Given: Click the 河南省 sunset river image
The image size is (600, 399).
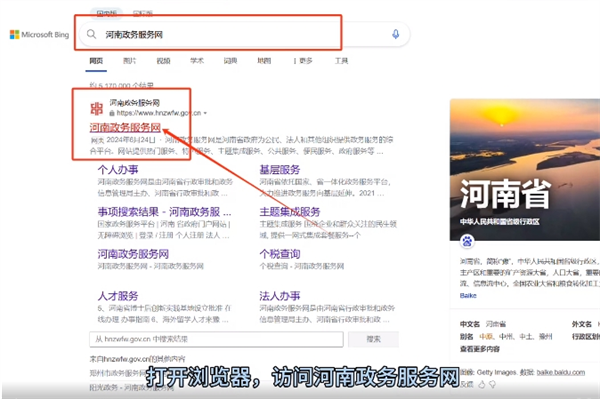Looking at the screenshot, I should coord(525,169).
